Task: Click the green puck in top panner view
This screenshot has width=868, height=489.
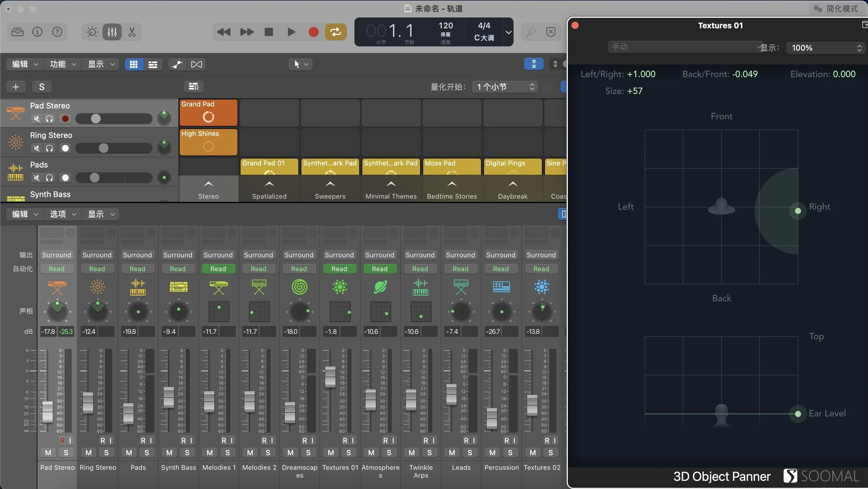Action: 798,211
